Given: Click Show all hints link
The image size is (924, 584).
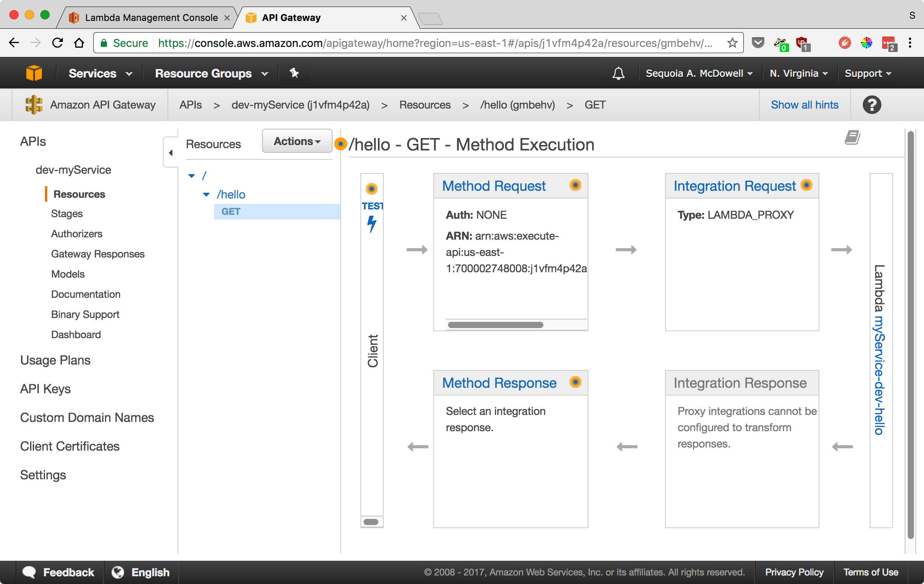Looking at the screenshot, I should click(805, 105).
